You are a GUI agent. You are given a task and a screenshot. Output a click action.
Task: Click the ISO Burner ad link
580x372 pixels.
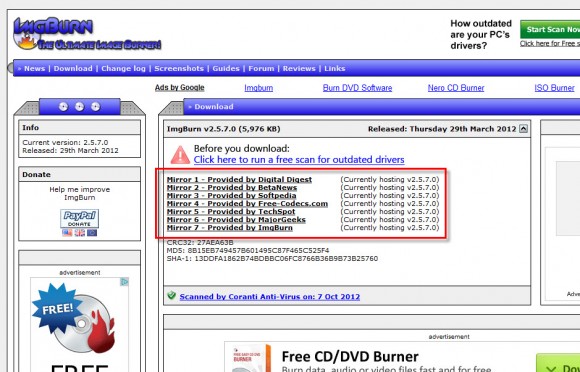point(554,88)
